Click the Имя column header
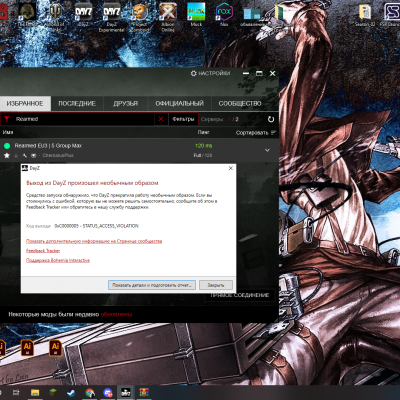400x400 pixels. pyautogui.click(x=8, y=132)
